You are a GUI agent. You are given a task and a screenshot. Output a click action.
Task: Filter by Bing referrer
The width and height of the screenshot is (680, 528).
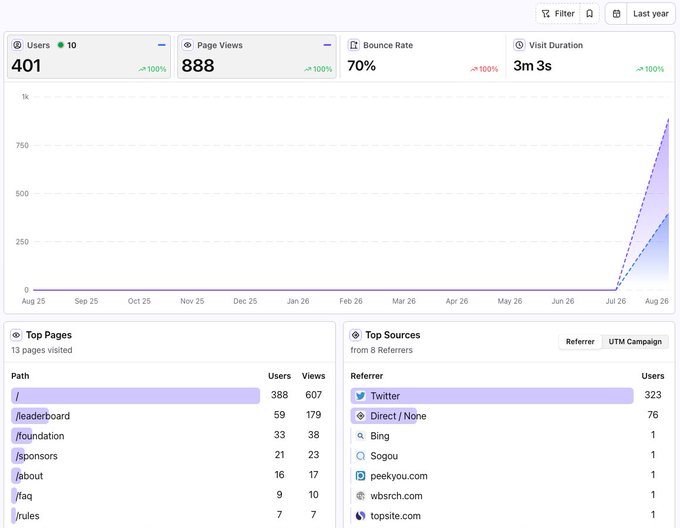click(x=508, y=436)
